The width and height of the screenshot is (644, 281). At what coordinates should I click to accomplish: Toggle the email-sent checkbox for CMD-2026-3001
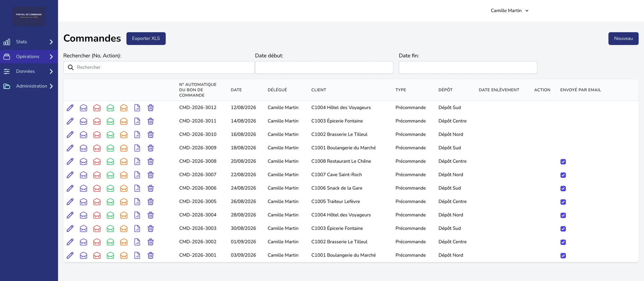coord(563,256)
